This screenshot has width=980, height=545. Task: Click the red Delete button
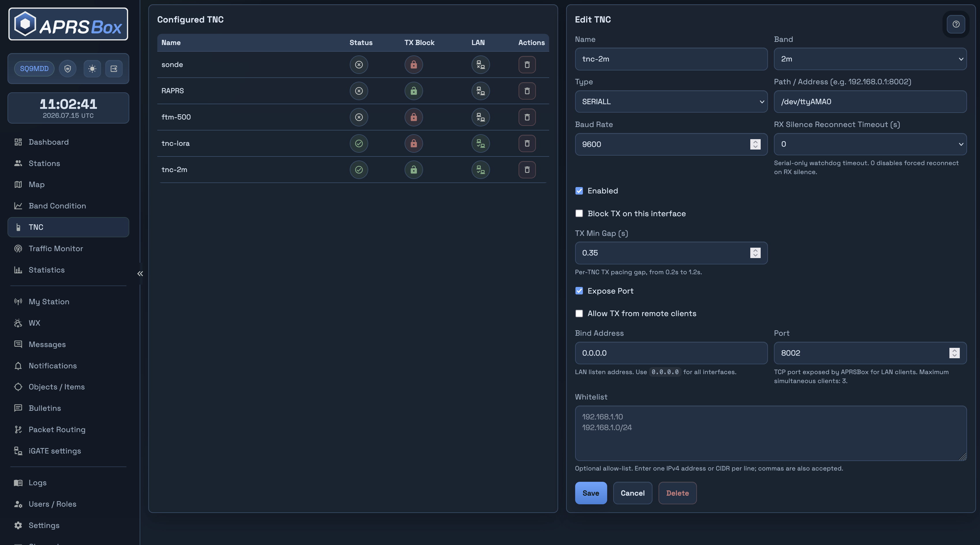[x=677, y=493]
